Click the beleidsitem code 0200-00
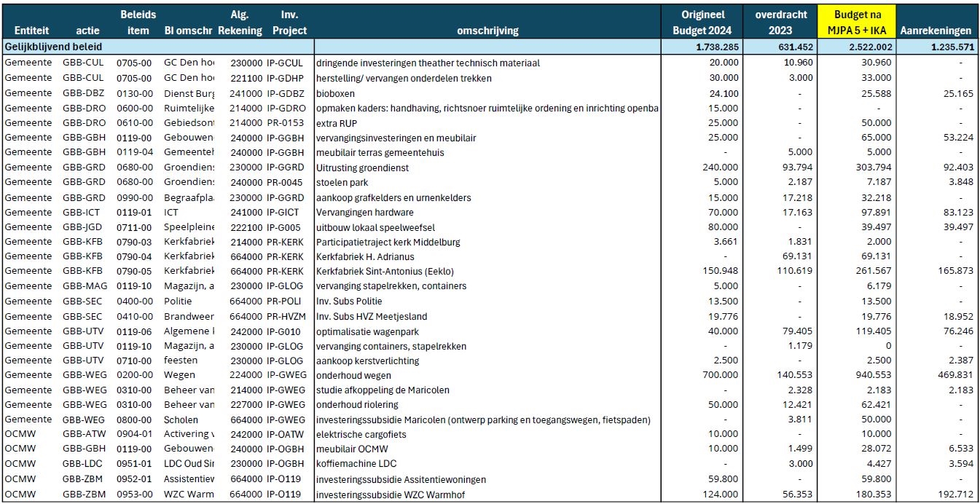The width and height of the screenshot is (980, 504). 135,375
